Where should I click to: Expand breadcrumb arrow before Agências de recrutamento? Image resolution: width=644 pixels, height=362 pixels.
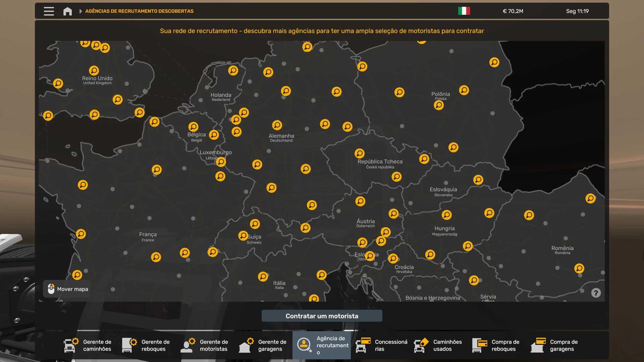coord(80,11)
